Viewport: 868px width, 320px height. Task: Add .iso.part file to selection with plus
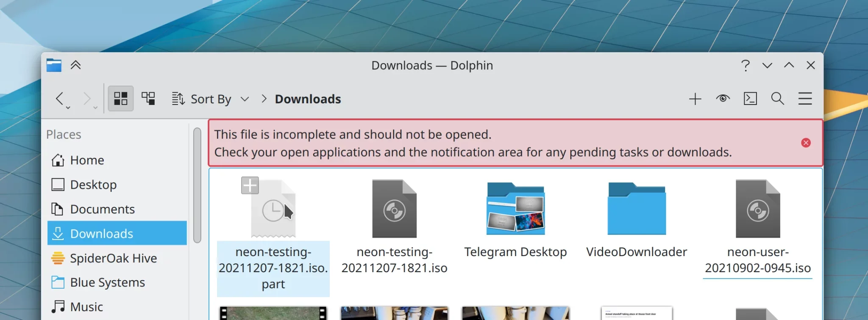250,185
